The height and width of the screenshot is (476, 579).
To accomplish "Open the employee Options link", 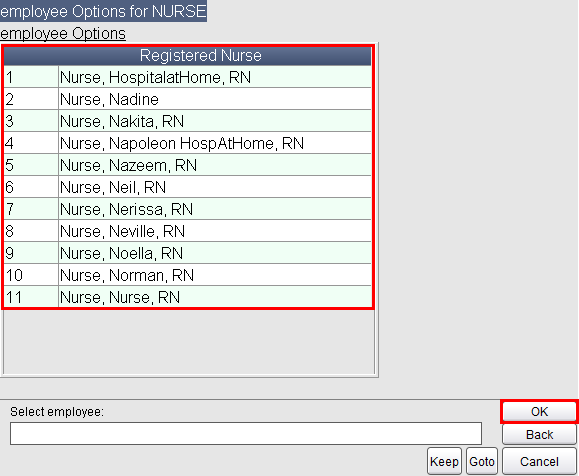I will pos(63,34).
